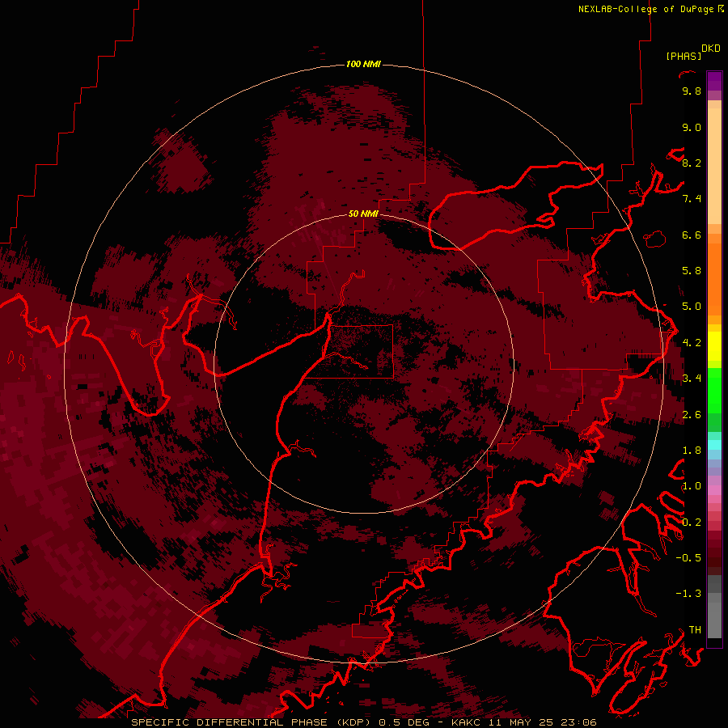Click the TH threshold label on the scale
The height and width of the screenshot is (728, 728).
coord(695,630)
